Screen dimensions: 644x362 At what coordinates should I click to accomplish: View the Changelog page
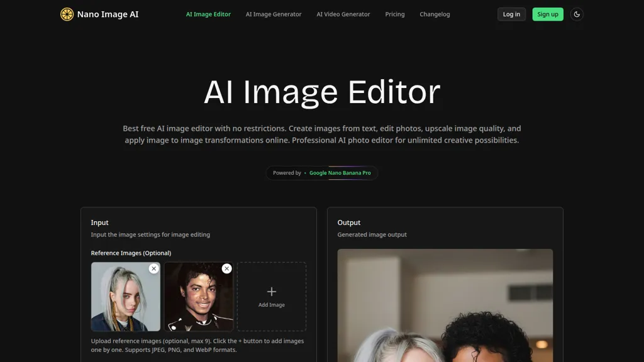pos(435,14)
